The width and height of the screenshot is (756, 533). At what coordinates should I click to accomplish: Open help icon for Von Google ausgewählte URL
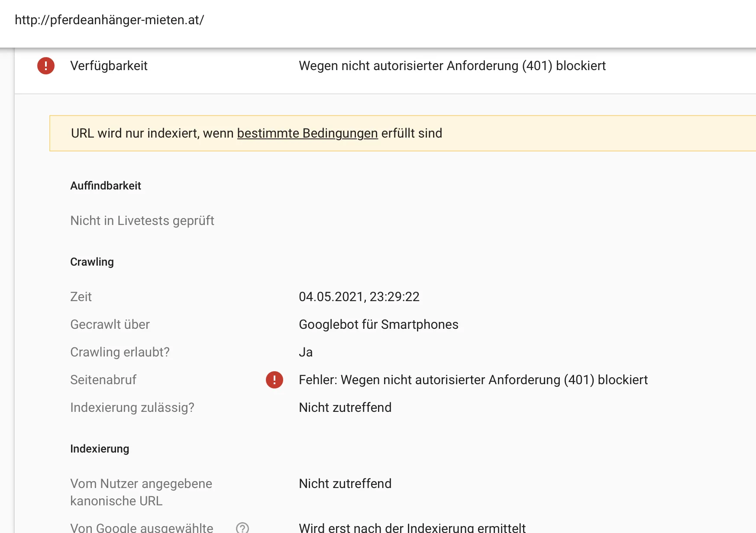pyautogui.click(x=242, y=528)
